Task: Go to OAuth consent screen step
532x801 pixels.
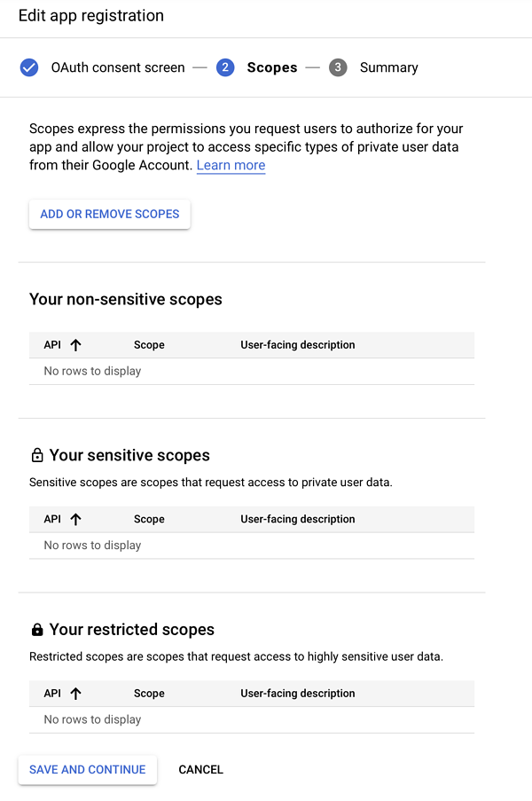Action: tap(118, 67)
